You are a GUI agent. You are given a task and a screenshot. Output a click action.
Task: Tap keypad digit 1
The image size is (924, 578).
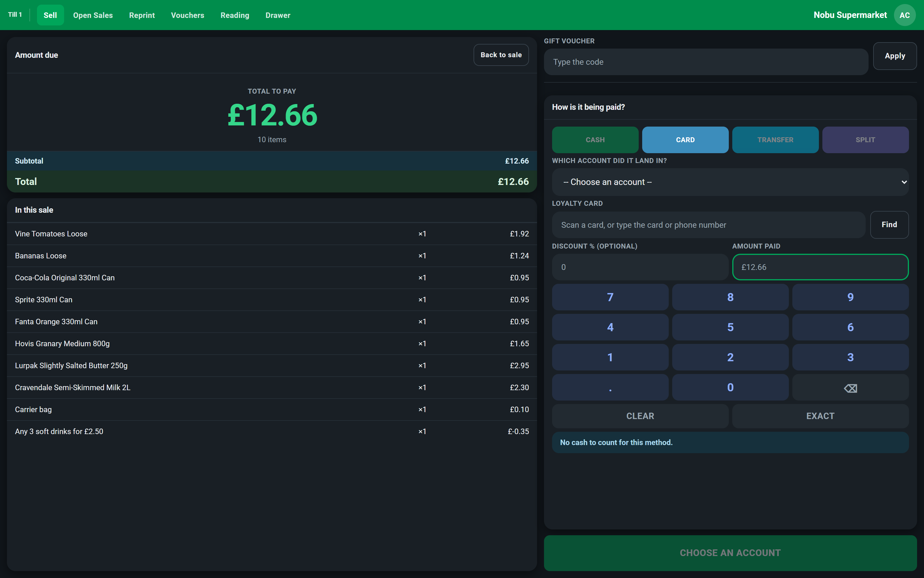tap(610, 357)
